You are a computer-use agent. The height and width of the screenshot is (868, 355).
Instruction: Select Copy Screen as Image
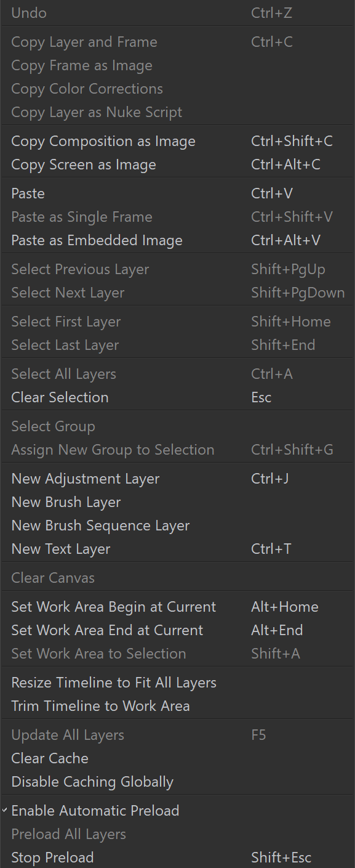(x=177, y=164)
